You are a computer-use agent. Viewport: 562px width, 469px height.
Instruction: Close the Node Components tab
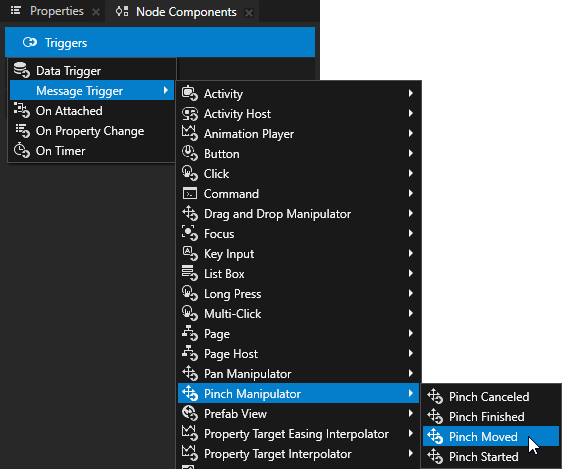(248, 13)
